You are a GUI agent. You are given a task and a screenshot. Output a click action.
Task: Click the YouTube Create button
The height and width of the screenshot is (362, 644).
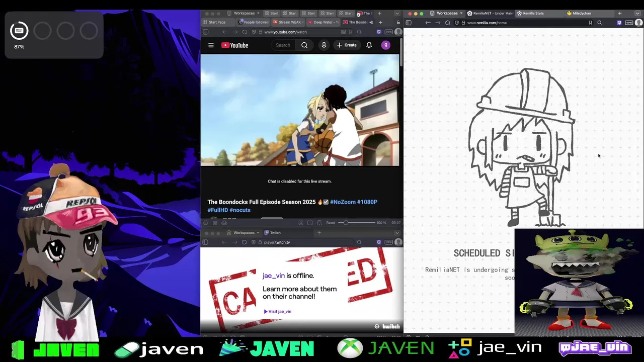point(347,45)
